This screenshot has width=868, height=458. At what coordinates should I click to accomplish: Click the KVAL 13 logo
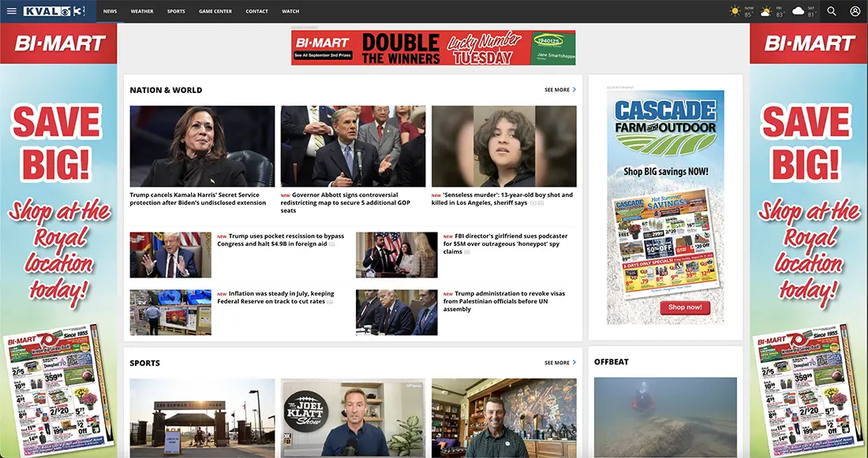(54, 11)
